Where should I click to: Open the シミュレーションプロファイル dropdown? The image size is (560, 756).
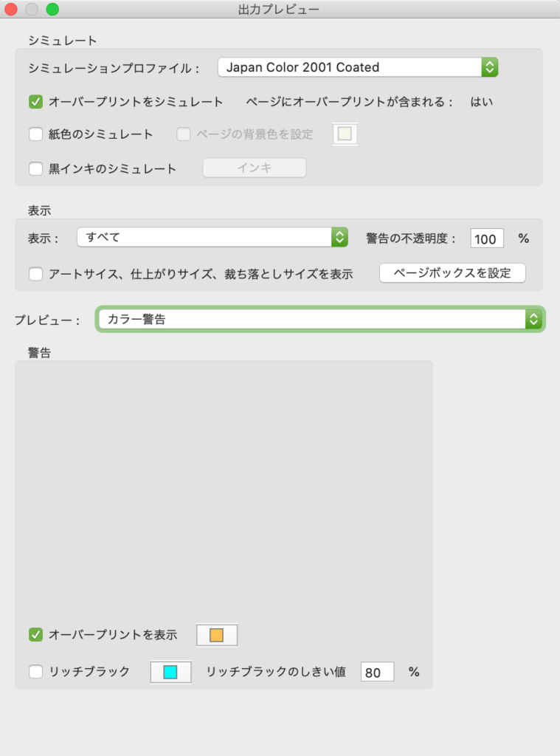[358, 67]
